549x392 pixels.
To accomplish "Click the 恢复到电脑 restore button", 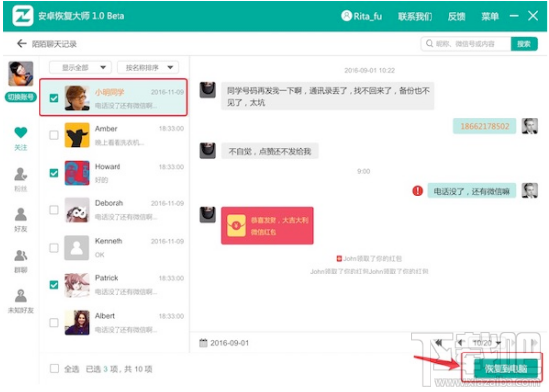I will [x=506, y=368].
